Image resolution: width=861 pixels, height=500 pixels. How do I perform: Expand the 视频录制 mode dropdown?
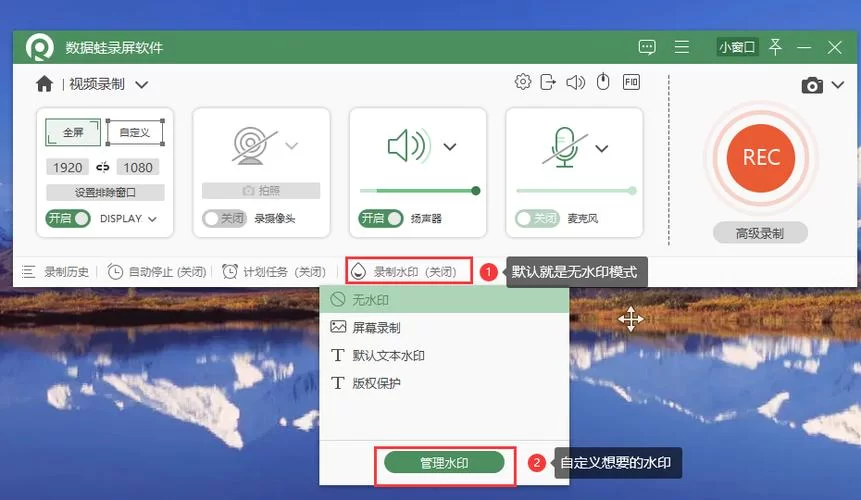click(x=142, y=85)
